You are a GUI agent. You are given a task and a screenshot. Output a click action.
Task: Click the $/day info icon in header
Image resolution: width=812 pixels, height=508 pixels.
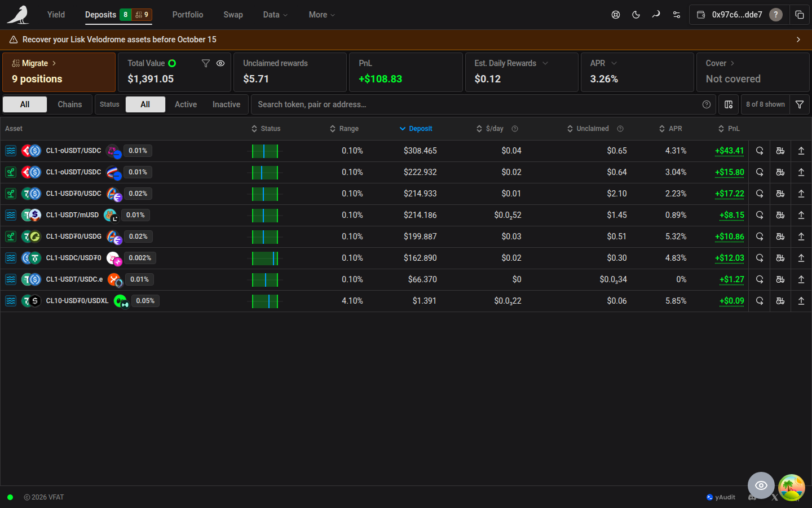515,129
